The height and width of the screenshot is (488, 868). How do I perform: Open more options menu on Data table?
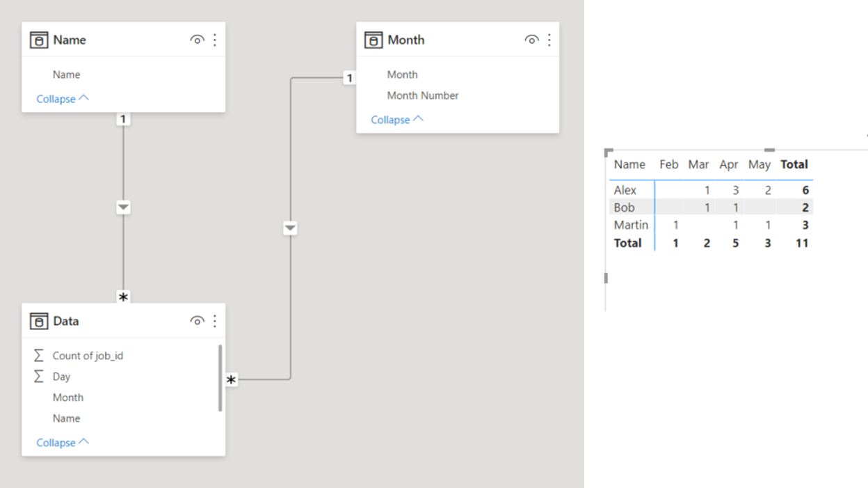[214, 321]
